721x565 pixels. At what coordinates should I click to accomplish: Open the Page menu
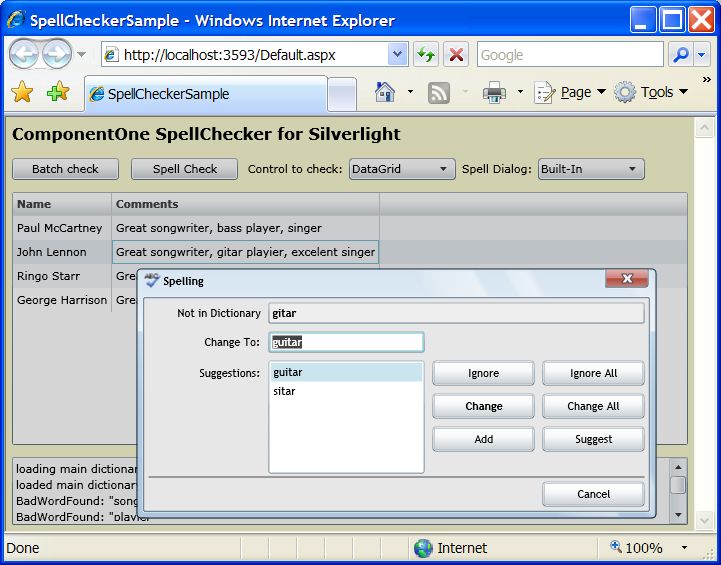pos(570,92)
